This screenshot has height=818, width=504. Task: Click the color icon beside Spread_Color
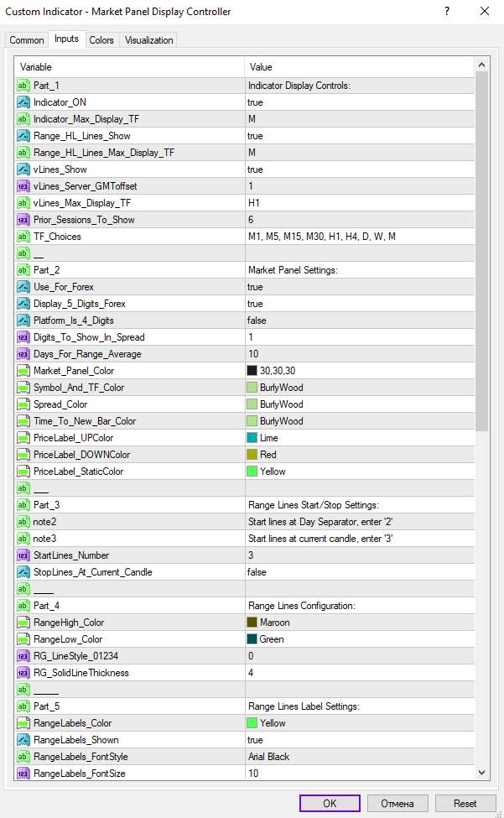click(x=23, y=404)
